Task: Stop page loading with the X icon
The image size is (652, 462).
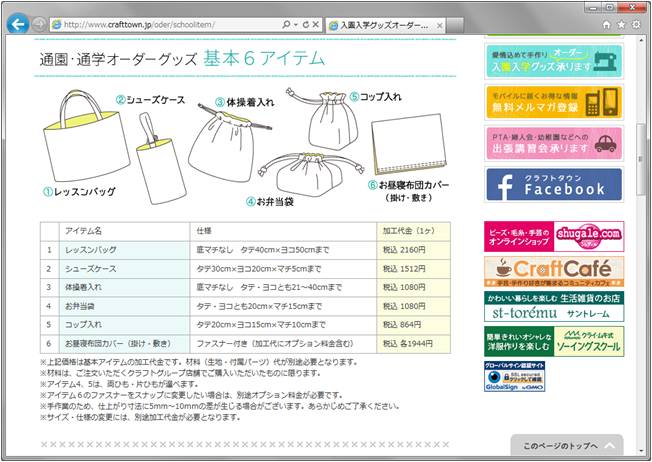Action: (318, 22)
